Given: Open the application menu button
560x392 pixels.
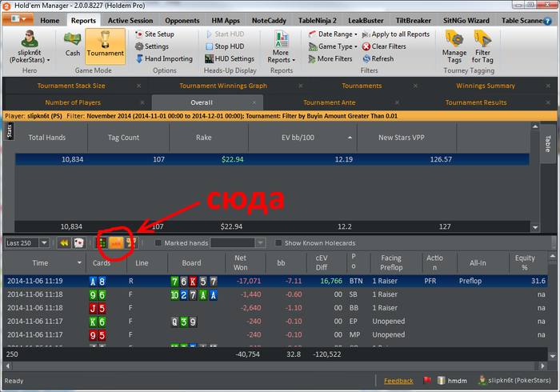Looking at the screenshot, I should [18, 19].
